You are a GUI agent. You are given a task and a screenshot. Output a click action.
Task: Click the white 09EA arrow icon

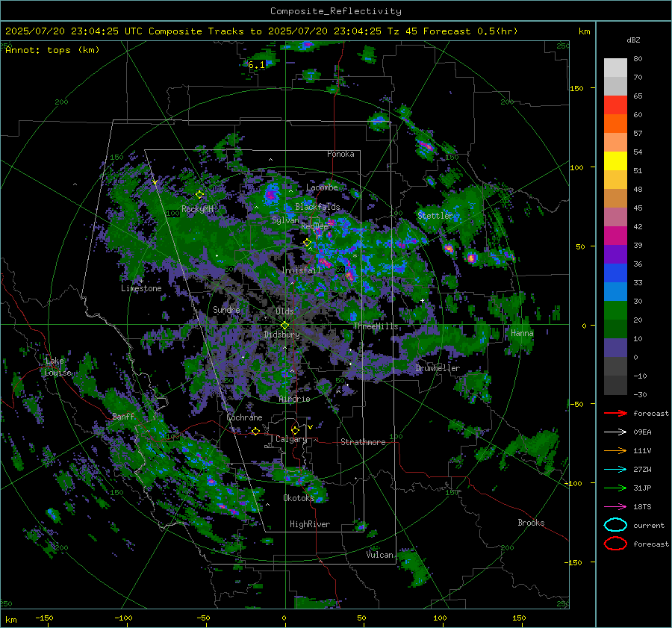pyautogui.click(x=615, y=432)
